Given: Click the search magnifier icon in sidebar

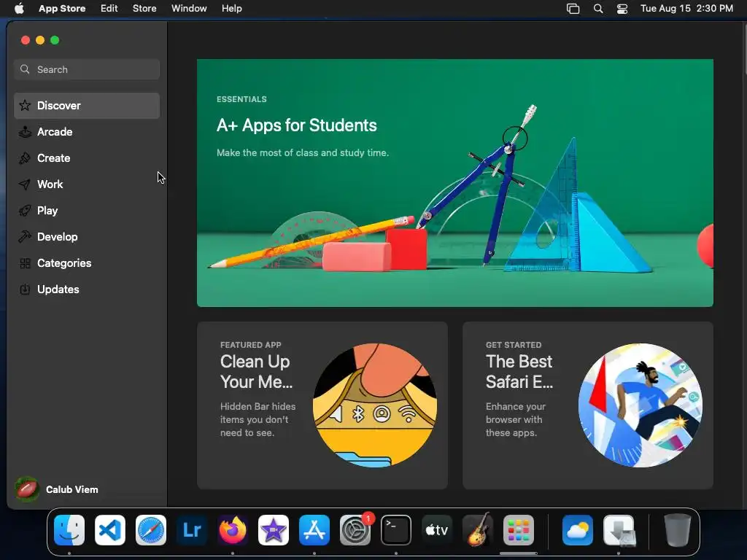Looking at the screenshot, I should click(x=25, y=69).
